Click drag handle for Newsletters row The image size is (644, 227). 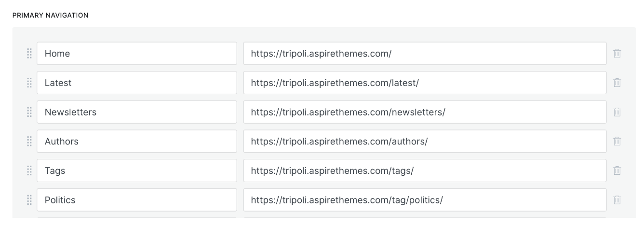(x=29, y=112)
